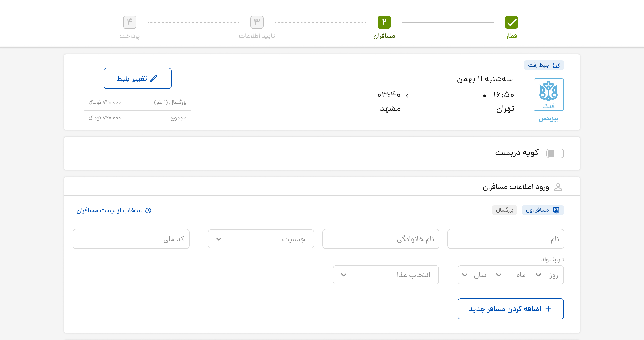Click the green checkmark train step icon
Image resolution: width=644 pixels, height=340 pixels.
coord(511,22)
